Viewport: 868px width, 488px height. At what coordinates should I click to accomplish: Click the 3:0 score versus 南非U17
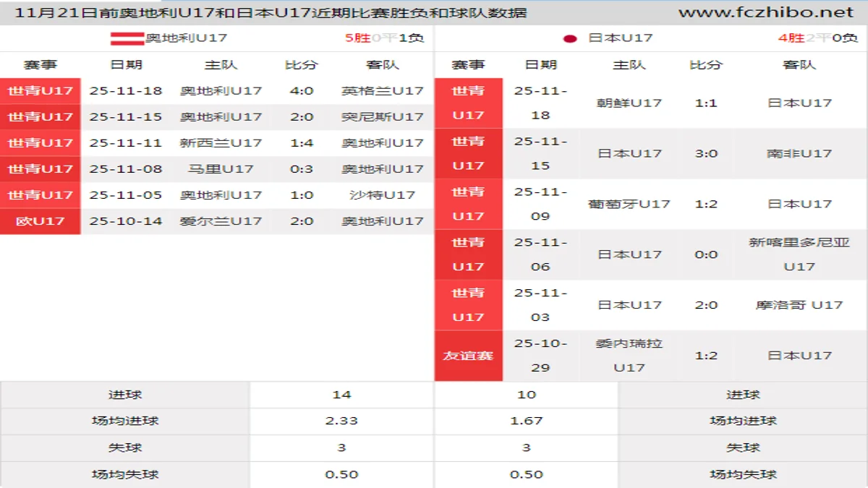point(705,153)
